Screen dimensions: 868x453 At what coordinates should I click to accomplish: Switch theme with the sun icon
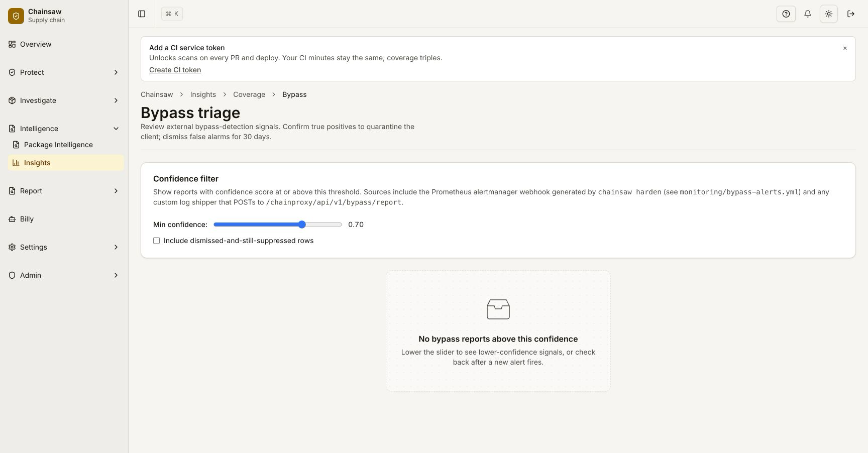(829, 14)
